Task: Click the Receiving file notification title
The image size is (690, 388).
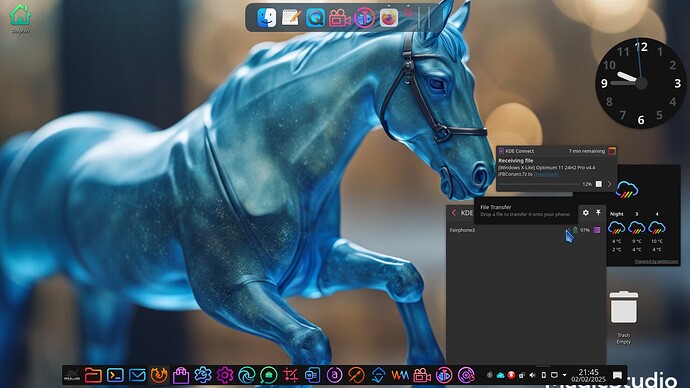Action: (x=516, y=161)
